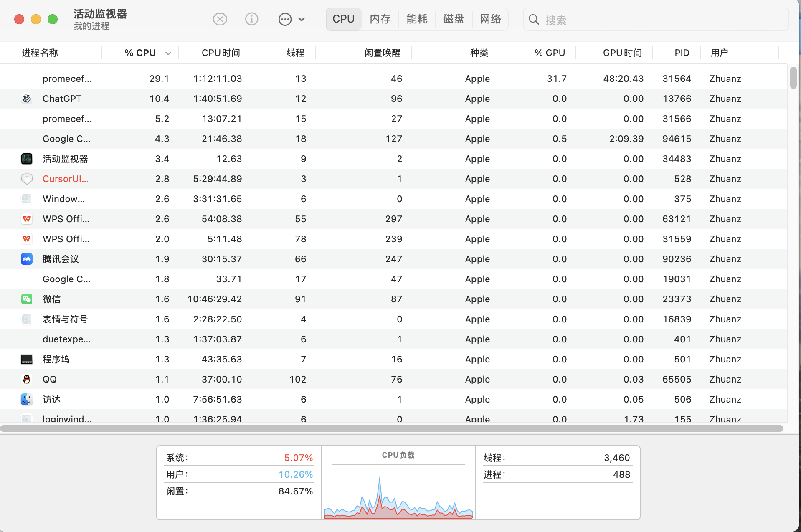Select the promecef row with PID 31566

tap(393, 119)
